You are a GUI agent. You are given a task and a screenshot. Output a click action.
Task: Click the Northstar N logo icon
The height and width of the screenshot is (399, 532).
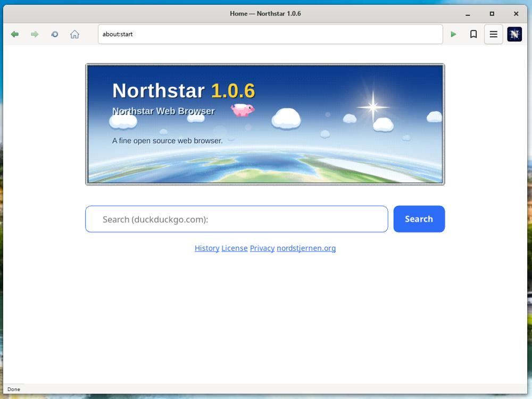coord(514,34)
